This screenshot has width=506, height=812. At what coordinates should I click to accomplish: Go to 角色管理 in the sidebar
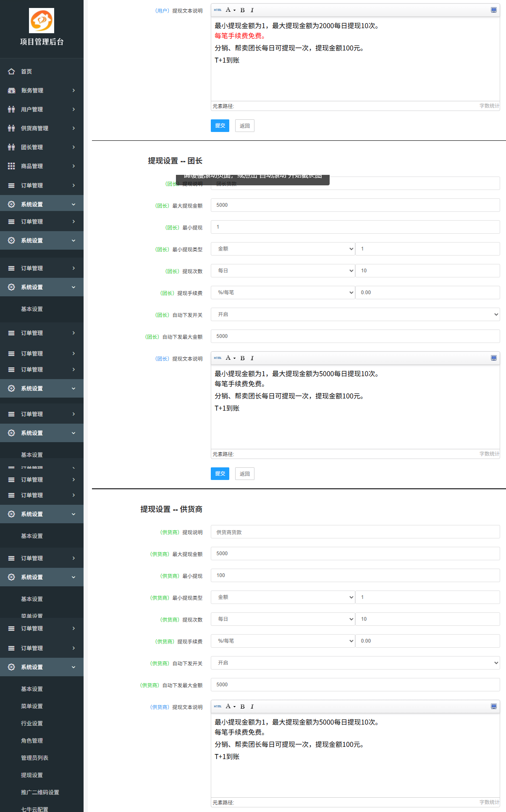[x=32, y=741]
